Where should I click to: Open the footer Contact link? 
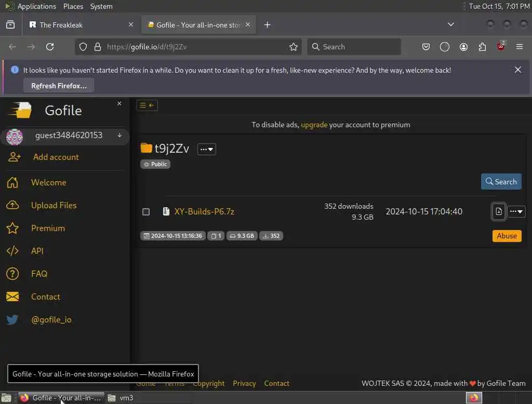click(276, 383)
